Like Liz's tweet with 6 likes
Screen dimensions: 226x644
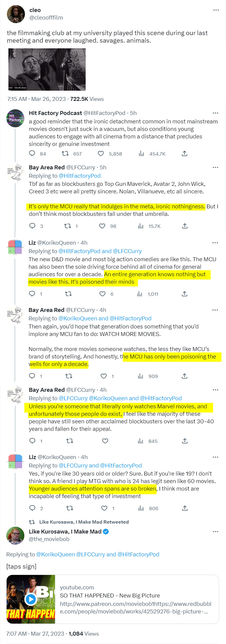[x=102, y=294]
